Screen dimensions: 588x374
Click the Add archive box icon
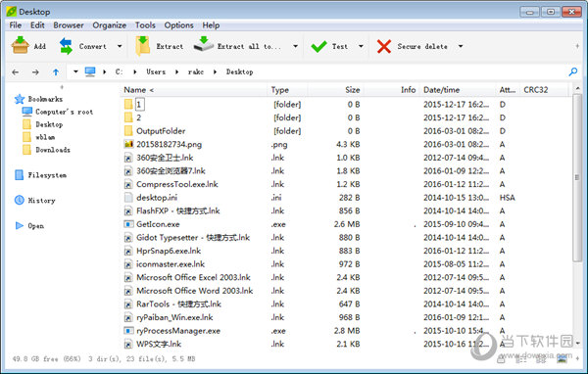[x=21, y=46]
